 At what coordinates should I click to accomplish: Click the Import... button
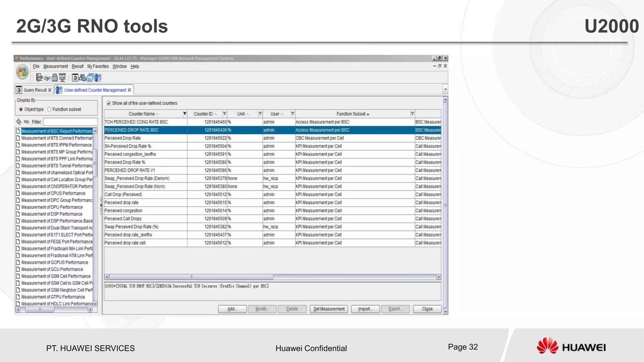[365, 309]
